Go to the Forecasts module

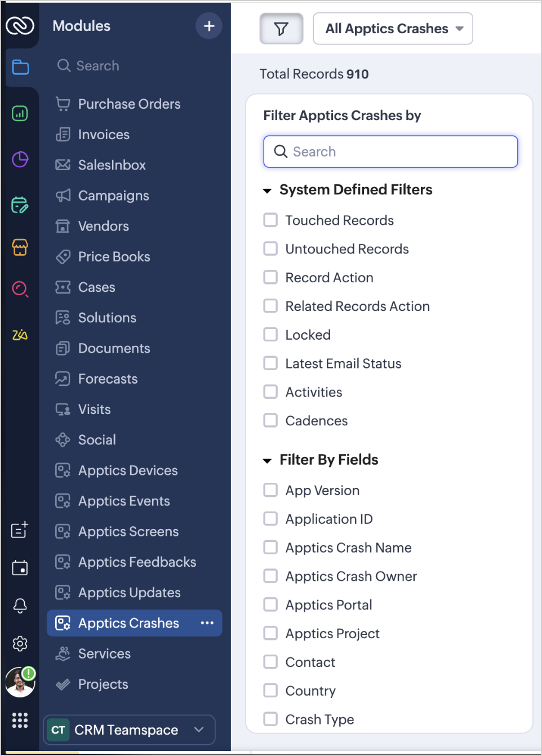pos(108,379)
